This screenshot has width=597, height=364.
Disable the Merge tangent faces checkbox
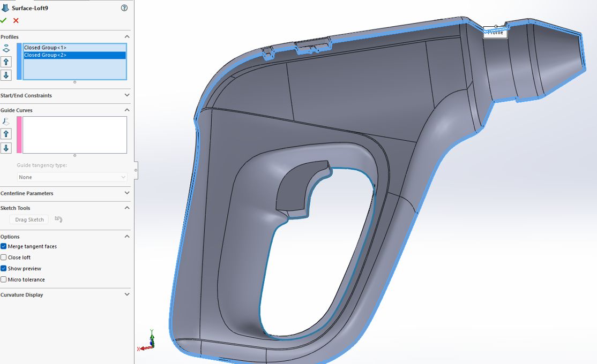pos(4,246)
